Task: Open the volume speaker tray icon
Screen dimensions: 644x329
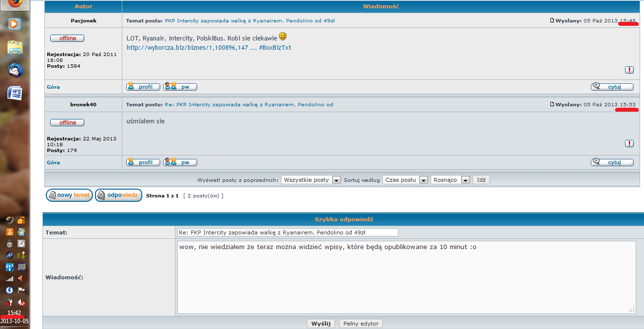Action: [x=21, y=279]
